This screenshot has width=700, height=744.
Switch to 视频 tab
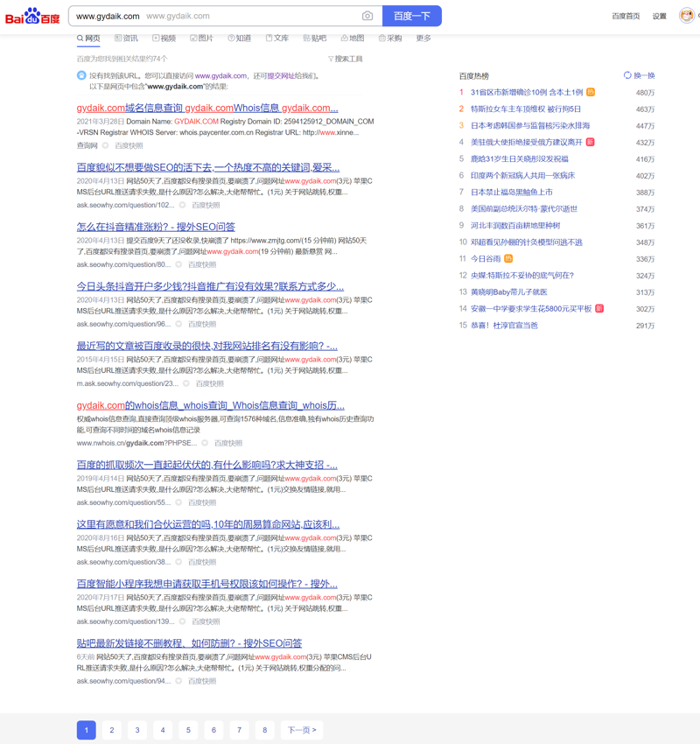[164, 39]
